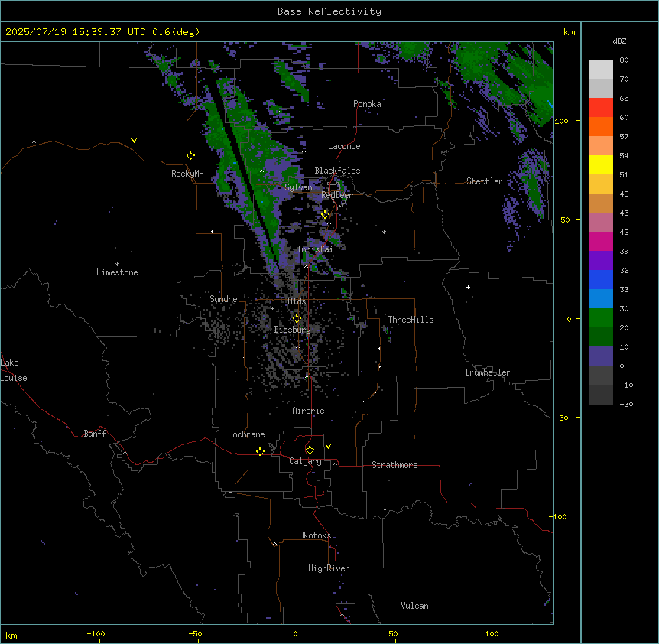The height and width of the screenshot is (644, 659).
Task: Click the Limestone label
Action: click(117, 272)
